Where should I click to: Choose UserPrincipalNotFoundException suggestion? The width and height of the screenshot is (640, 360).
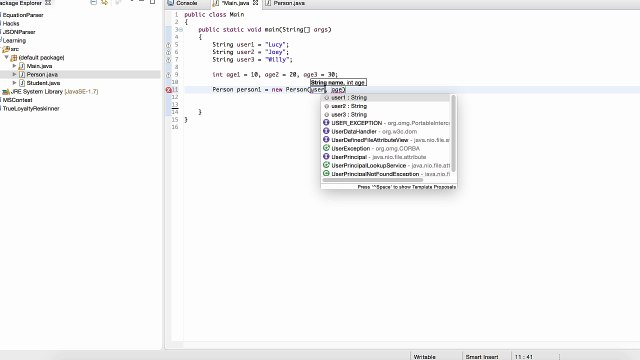(x=386, y=174)
